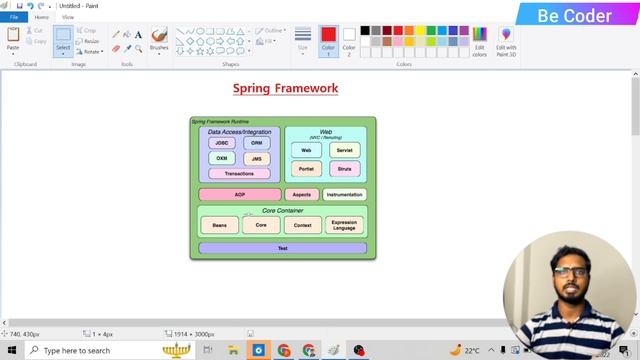The width and height of the screenshot is (640, 360).
Task: Choose the Triangle shape
Action: click(x=240, y=31)
